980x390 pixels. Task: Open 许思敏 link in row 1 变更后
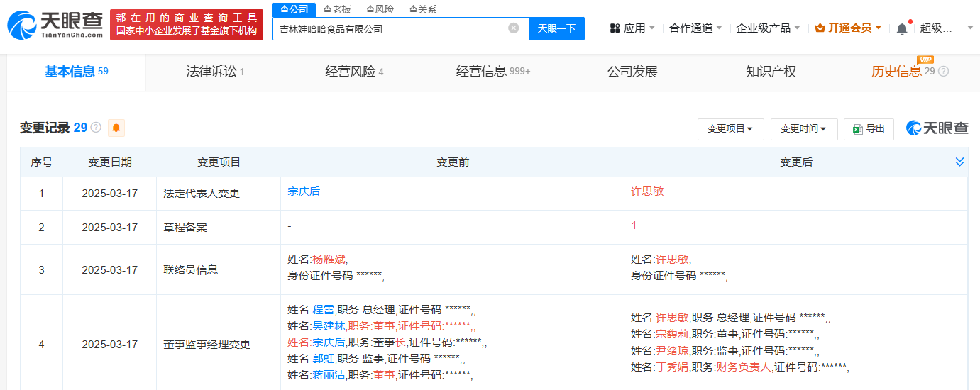(x=647, y=191)
